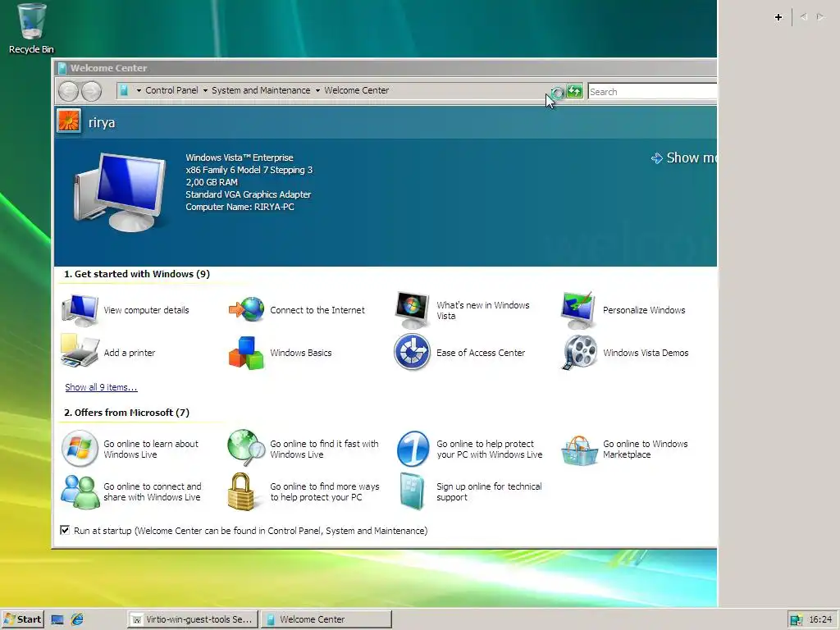Click the connect and share people icon
This screenshot has width=840, height=630.
(80, 492)
